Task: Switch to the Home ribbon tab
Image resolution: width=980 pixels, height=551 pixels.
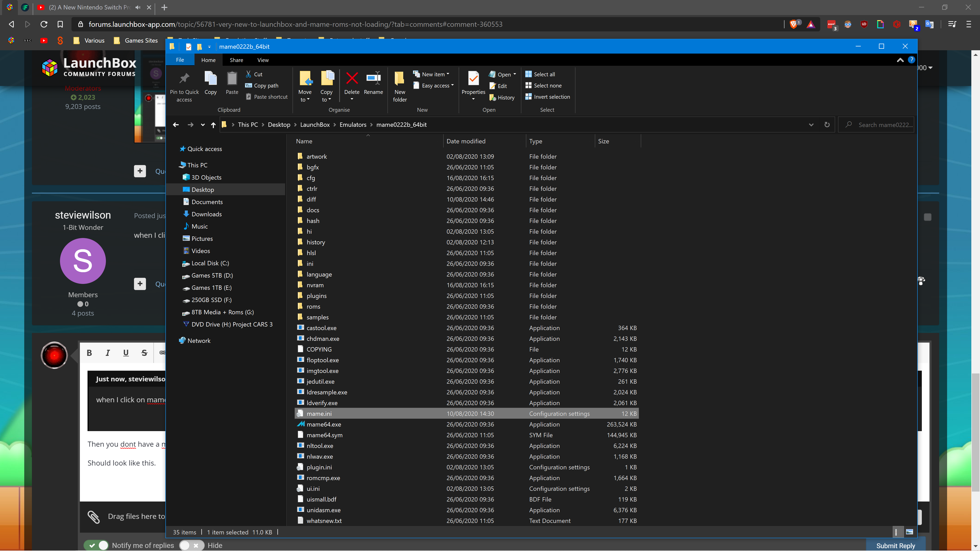Action: (208, 60)
